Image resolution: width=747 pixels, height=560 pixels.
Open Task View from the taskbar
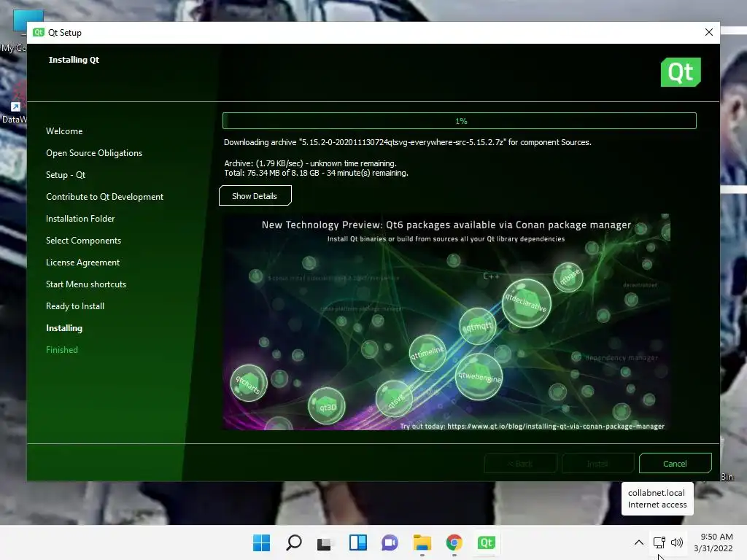(325, 542)
